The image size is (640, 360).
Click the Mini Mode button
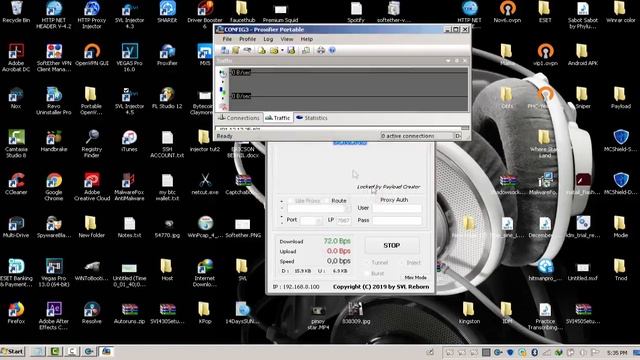pyautogui.click(x=415, y=278)
